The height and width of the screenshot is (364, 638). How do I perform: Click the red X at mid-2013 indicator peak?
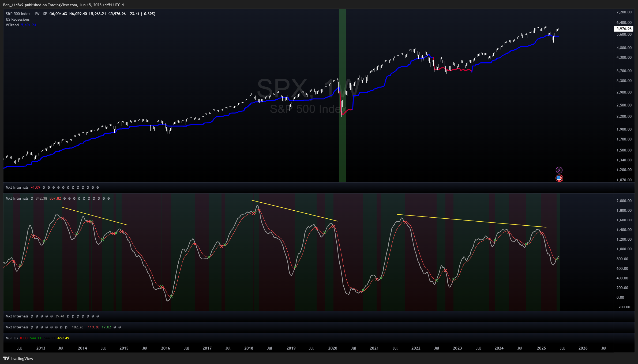click(62, 218)
